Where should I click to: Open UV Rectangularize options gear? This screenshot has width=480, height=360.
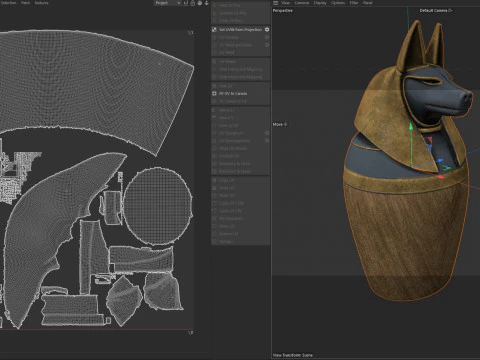coord(267,141)
